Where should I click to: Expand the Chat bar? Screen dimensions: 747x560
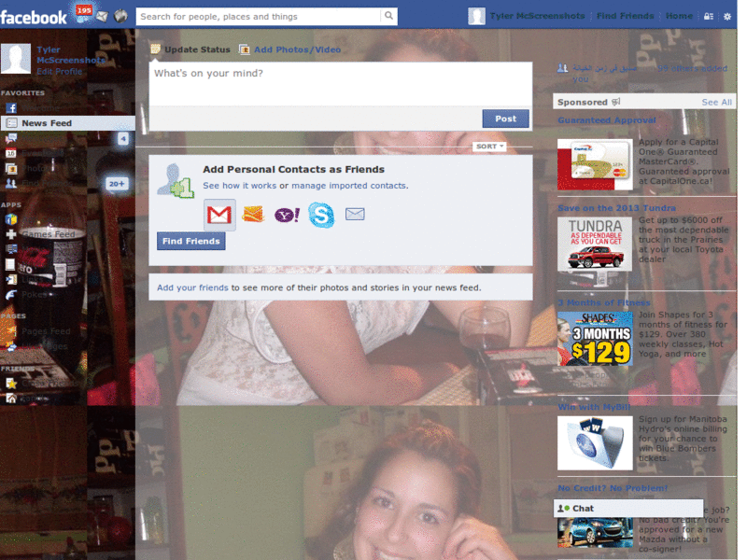click(628, 508)
